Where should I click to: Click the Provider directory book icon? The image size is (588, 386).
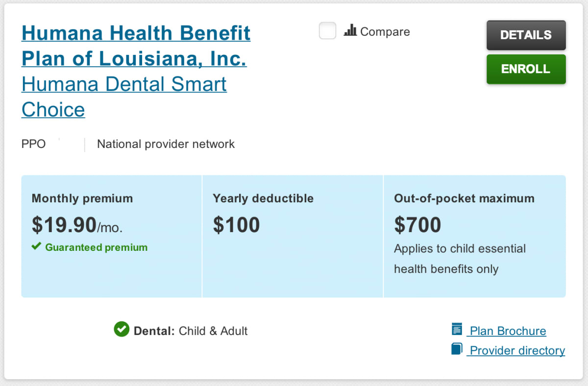(x=457, y=349)
